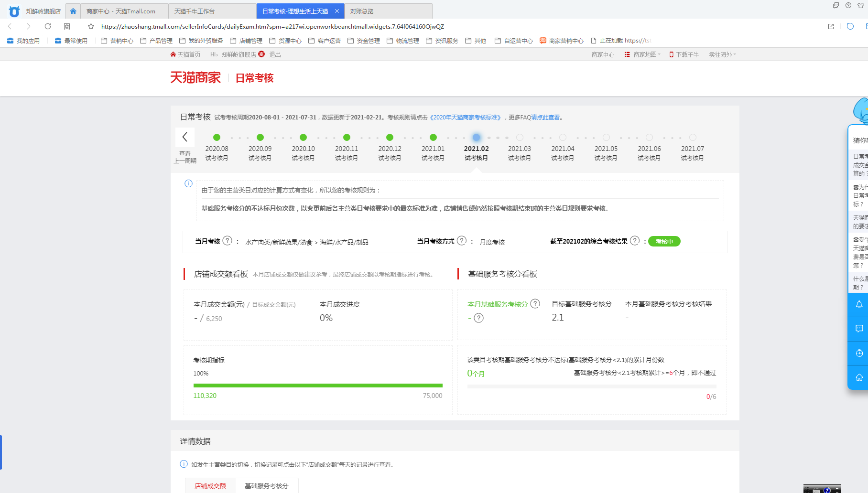Open 产品管理 bookmark folder
The width and height of the screenshot is (868, 493).
tap(156, 41)
